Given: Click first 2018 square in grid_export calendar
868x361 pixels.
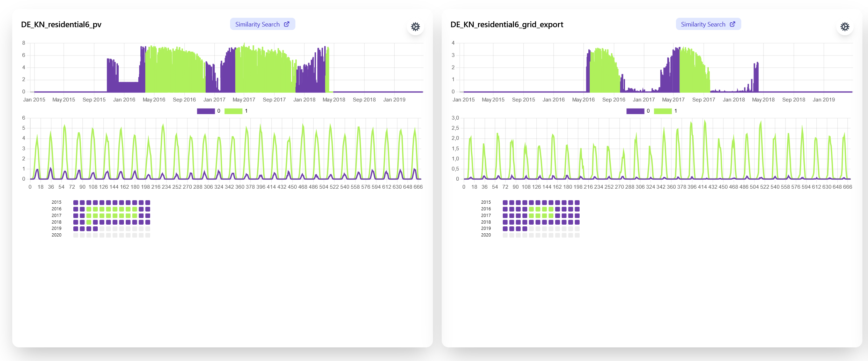Looking at the screenshot, I should [505, 222].
